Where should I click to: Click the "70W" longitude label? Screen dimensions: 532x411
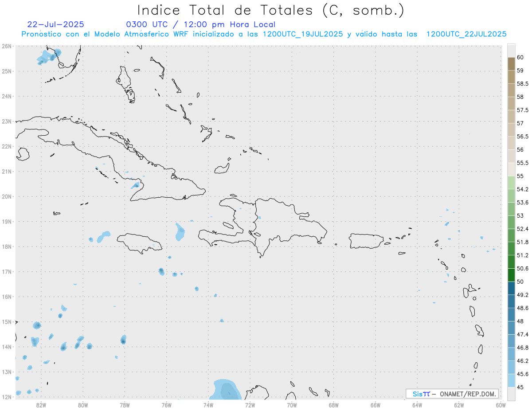[292, 405]
